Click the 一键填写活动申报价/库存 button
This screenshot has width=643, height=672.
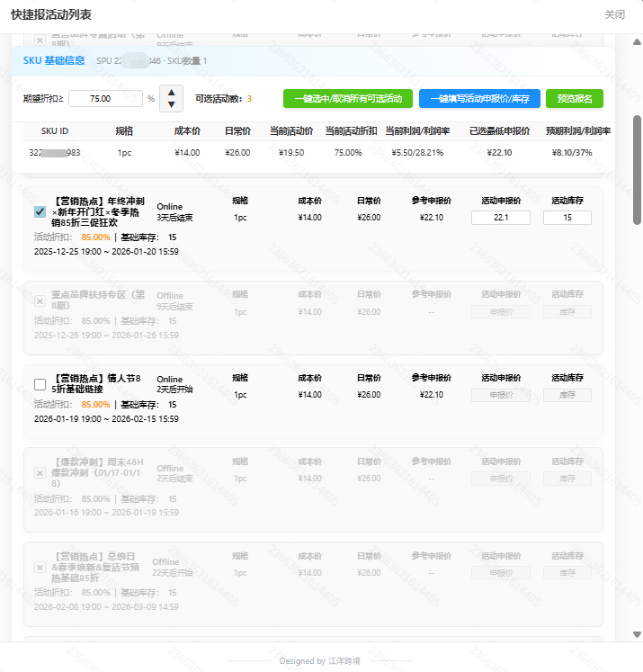click(x=479, y=99)
